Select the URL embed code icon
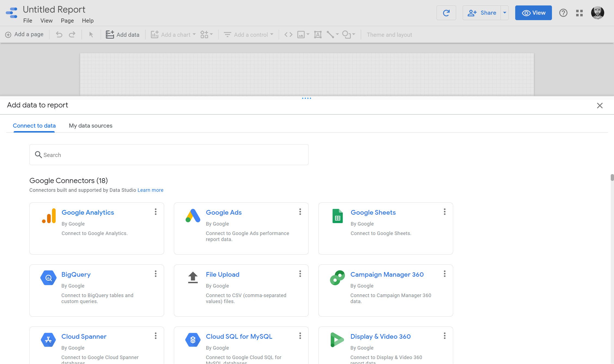 tap(288, 35)
